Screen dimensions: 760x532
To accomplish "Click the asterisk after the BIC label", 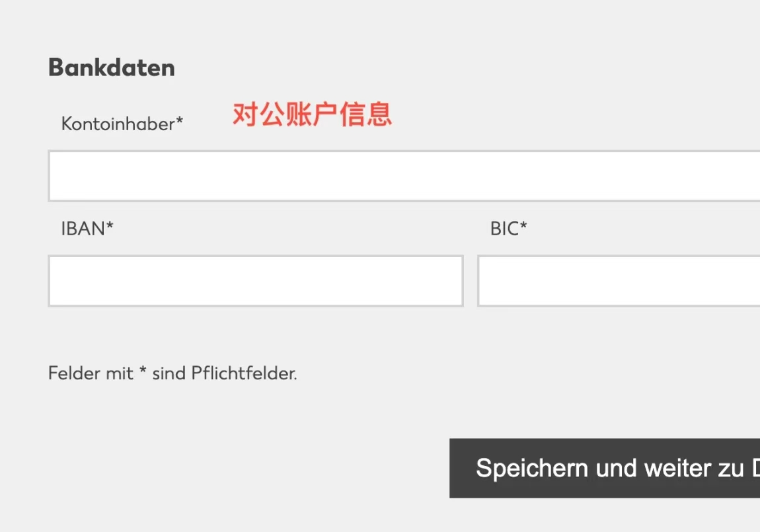I will tap(523, 226).
